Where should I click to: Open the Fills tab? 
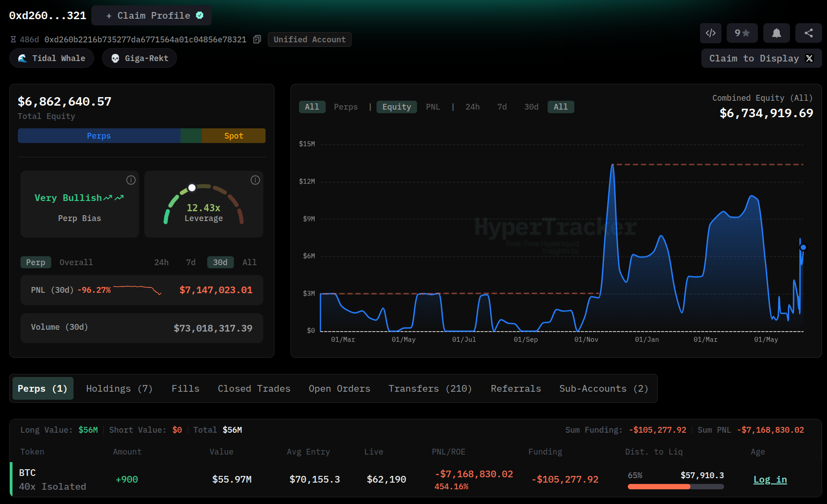click(185, 389)
